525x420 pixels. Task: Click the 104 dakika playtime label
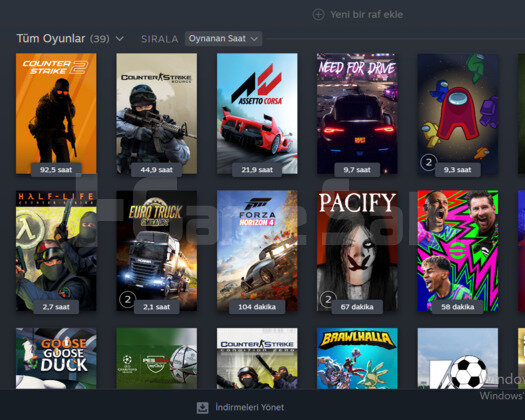point(257,307)
